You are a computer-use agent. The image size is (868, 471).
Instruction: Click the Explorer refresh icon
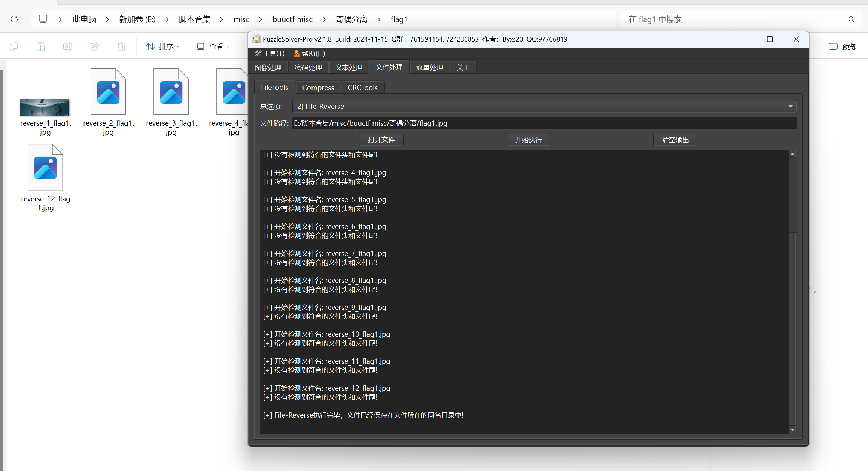[x=14, y=19]
